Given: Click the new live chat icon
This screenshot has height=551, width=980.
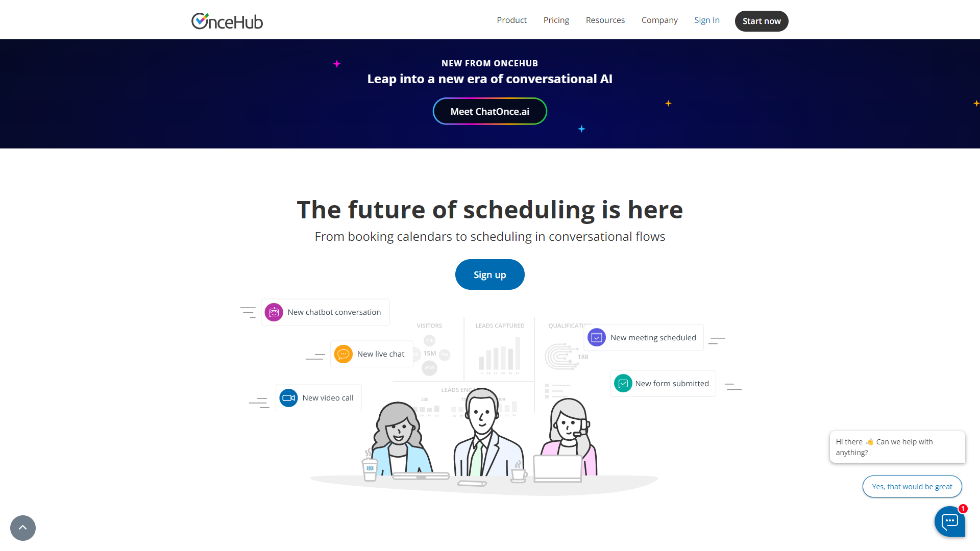Looking at the screenshot, I should 344,353.
